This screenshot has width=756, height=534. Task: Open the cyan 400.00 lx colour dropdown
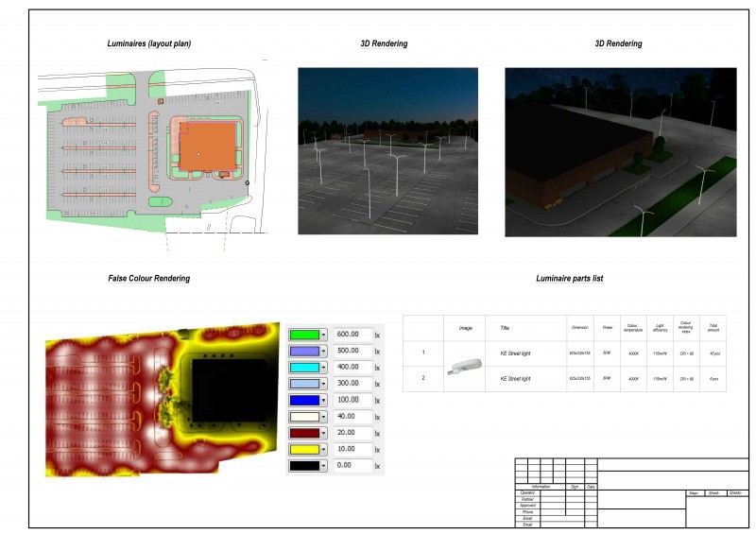pyautogui.click(x=323, y=368)
